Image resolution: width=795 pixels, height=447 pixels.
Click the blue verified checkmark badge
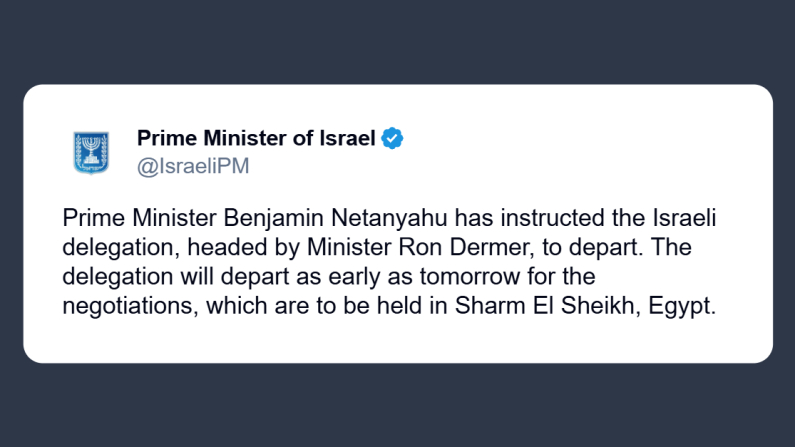pos(393,138)
